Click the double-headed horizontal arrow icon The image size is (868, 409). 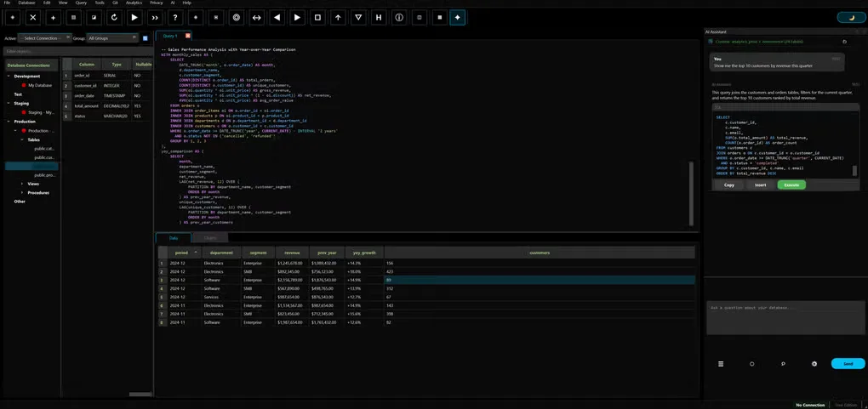(257, 18)
